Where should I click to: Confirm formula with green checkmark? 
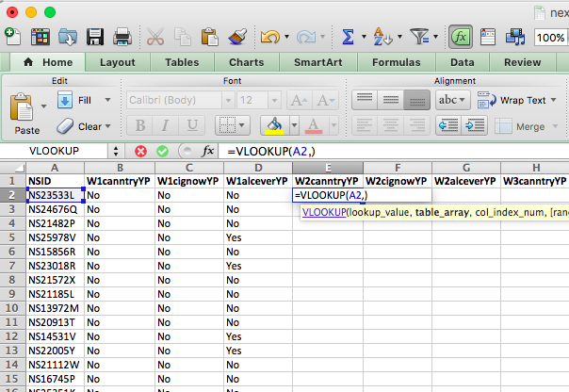(x=162, y=151)
